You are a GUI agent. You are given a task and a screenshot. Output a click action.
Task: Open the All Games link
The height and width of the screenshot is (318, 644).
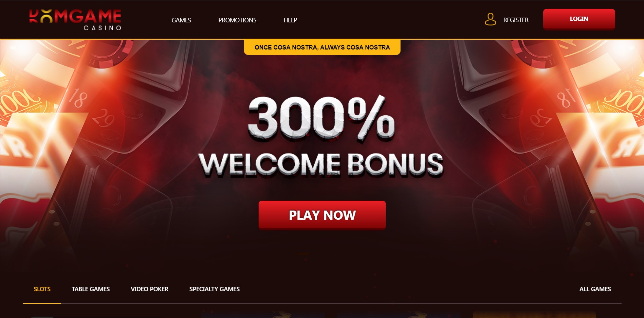pyautogui.click(x=595, y=289)
